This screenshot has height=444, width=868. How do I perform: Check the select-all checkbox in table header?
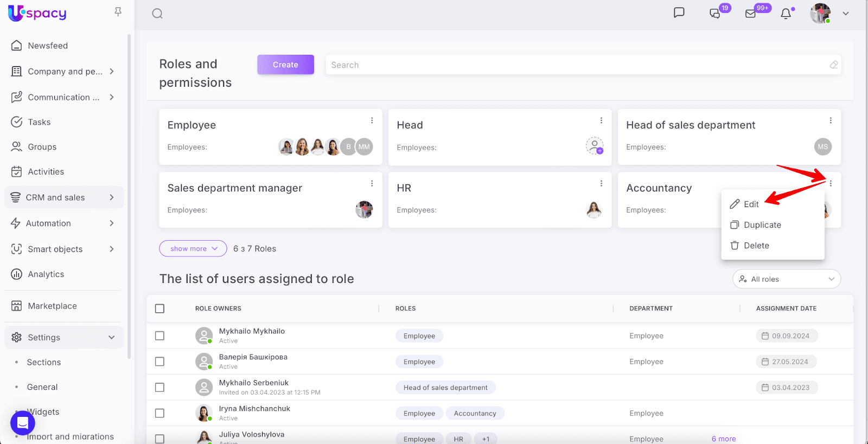coord(159,308)
